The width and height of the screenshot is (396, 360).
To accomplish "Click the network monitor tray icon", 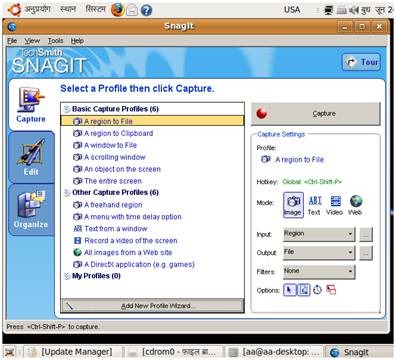I will [329, 10].
